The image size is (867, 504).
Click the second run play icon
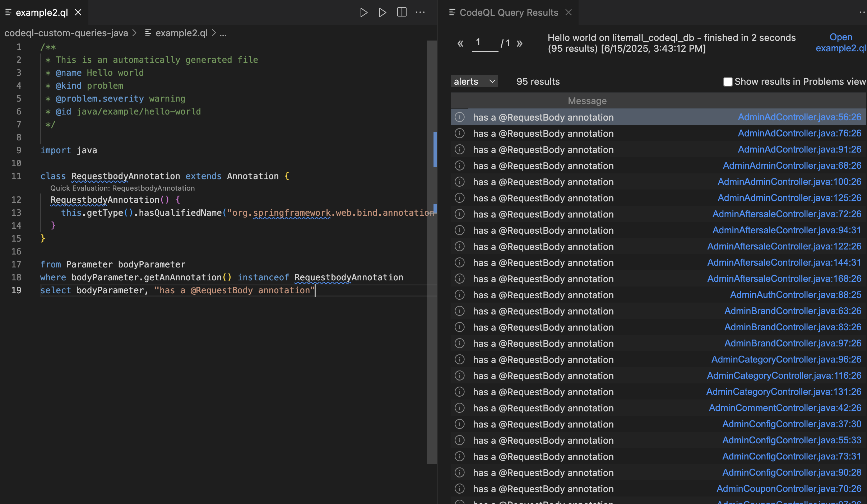point(382,13)
